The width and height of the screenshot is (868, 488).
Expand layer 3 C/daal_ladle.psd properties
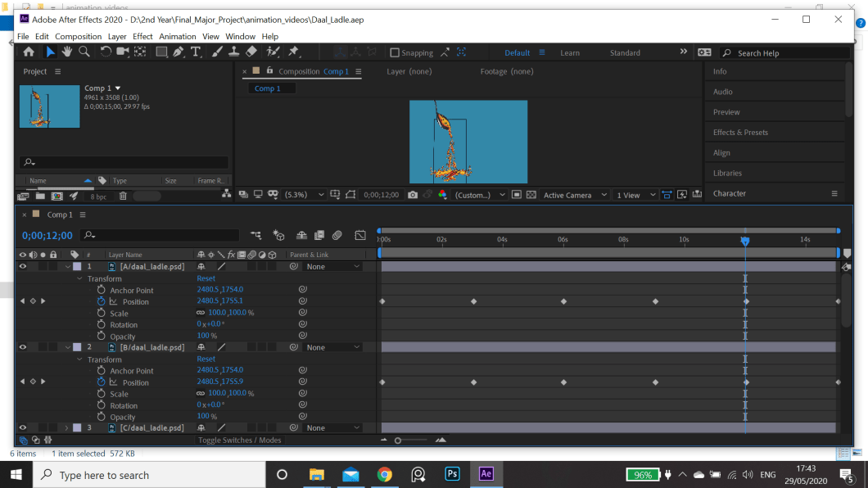click(x=66, y=427)
